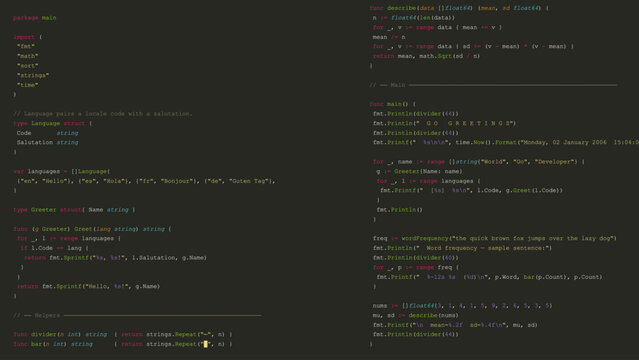This screenshot has height=360, width=639.
Task: Click the highlighted cursor block in bar's Repeat string
Action: 206,344
